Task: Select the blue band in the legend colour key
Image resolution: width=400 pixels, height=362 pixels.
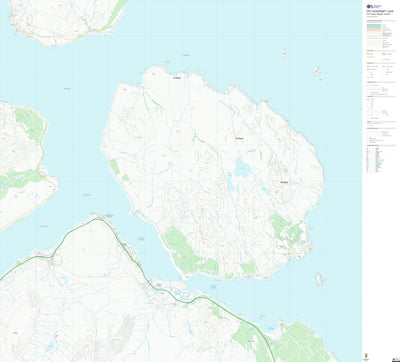Action: 374,25
